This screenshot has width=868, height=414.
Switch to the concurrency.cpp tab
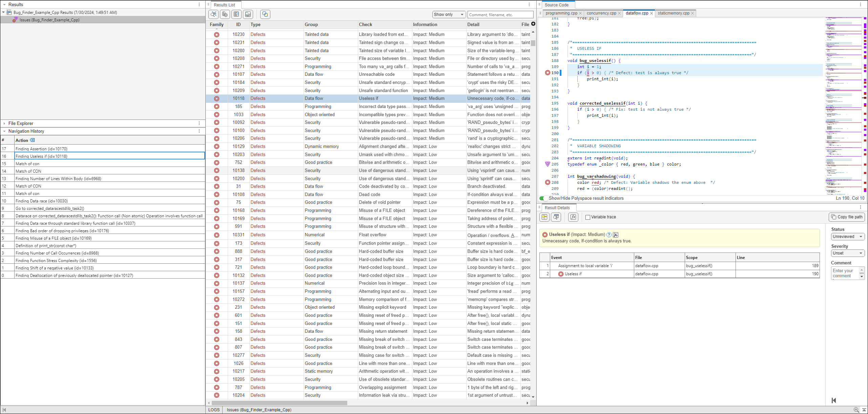[601, 13]
